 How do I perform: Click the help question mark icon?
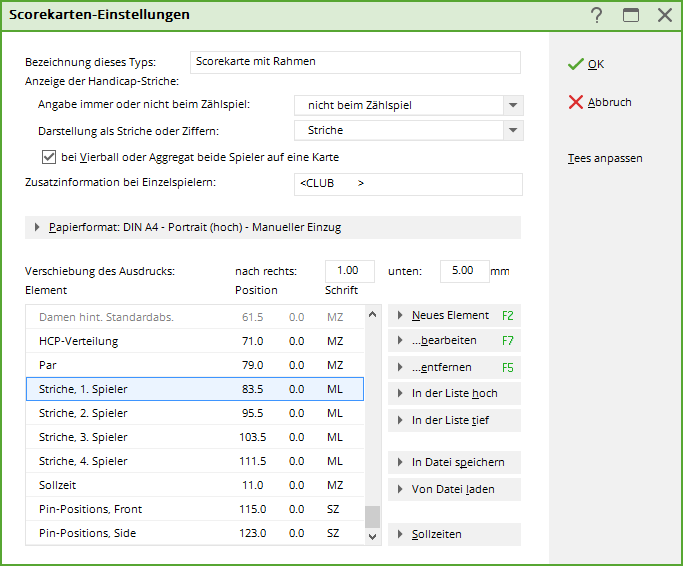pos(597,15)
